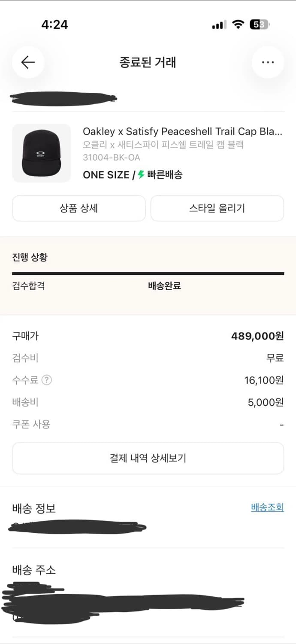Click the 스타일 올리기 button
This screenshot has height=644, width=296.
(x=217, y=208)
